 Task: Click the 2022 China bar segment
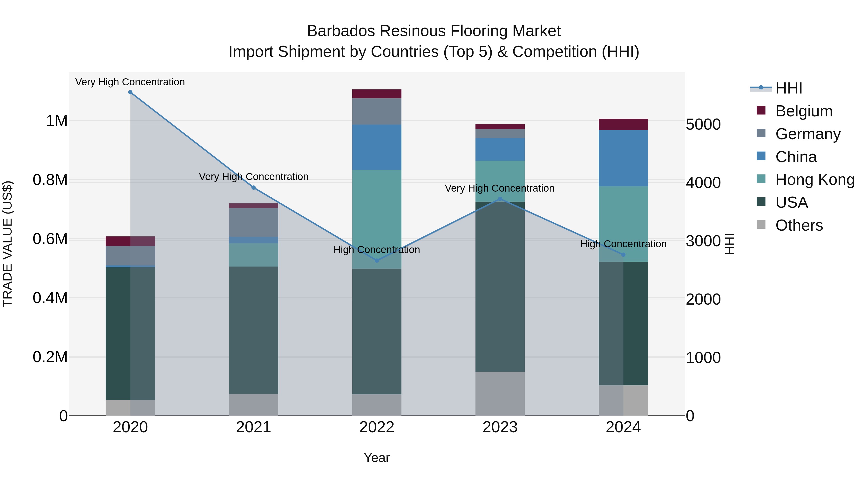pos(377,147)
